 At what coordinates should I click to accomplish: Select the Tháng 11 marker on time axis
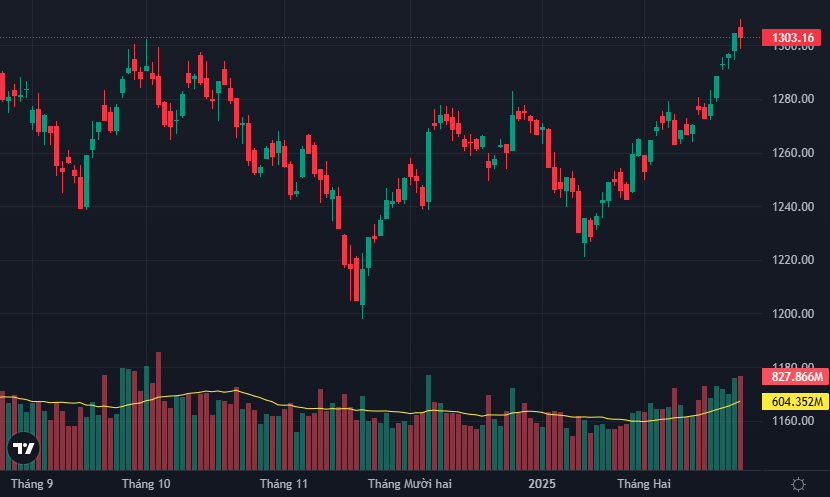point(283,484)
